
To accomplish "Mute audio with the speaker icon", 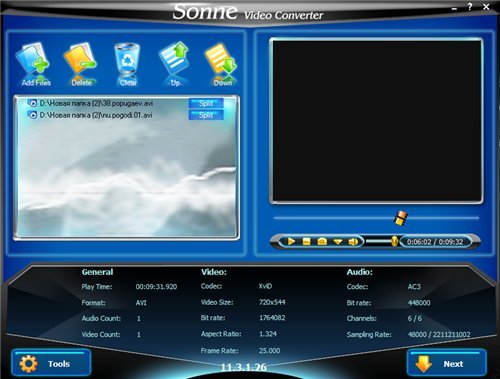I will click(353, 242).
